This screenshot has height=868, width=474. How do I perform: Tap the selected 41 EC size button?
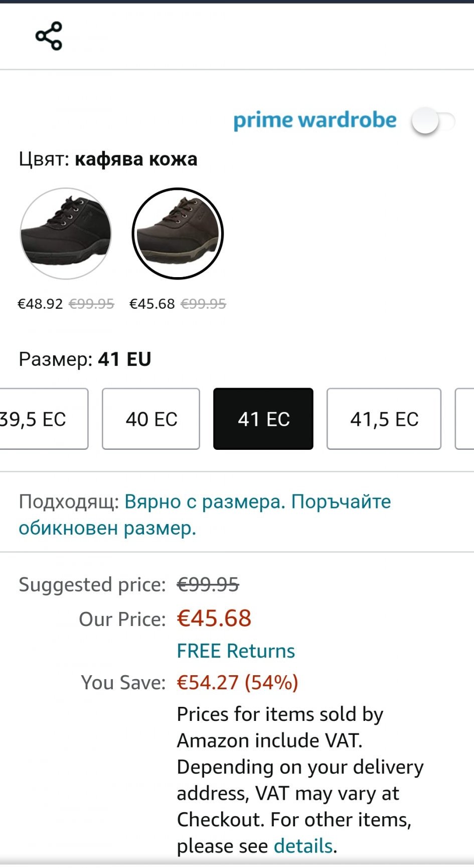click(x=263, y=419)
